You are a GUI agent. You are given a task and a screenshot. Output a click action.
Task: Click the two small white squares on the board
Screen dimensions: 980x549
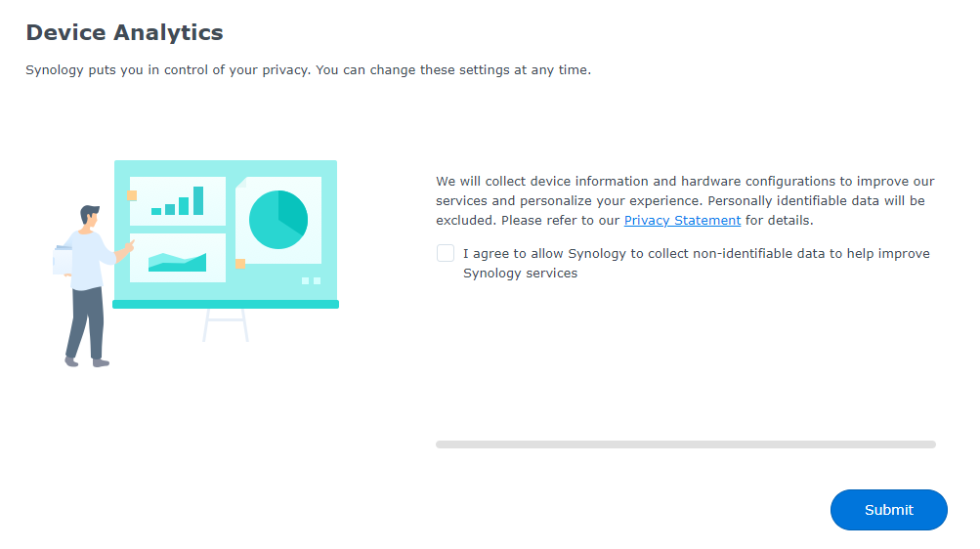click(311, 281)
